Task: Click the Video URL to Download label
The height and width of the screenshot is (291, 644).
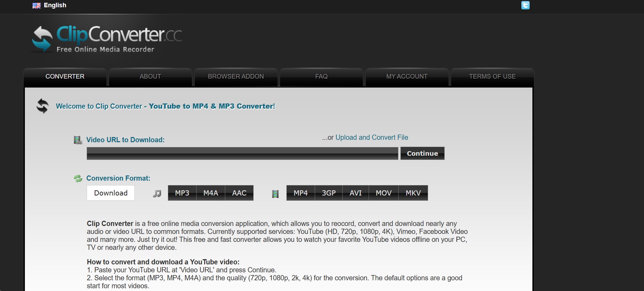Action: click(125, 140)
